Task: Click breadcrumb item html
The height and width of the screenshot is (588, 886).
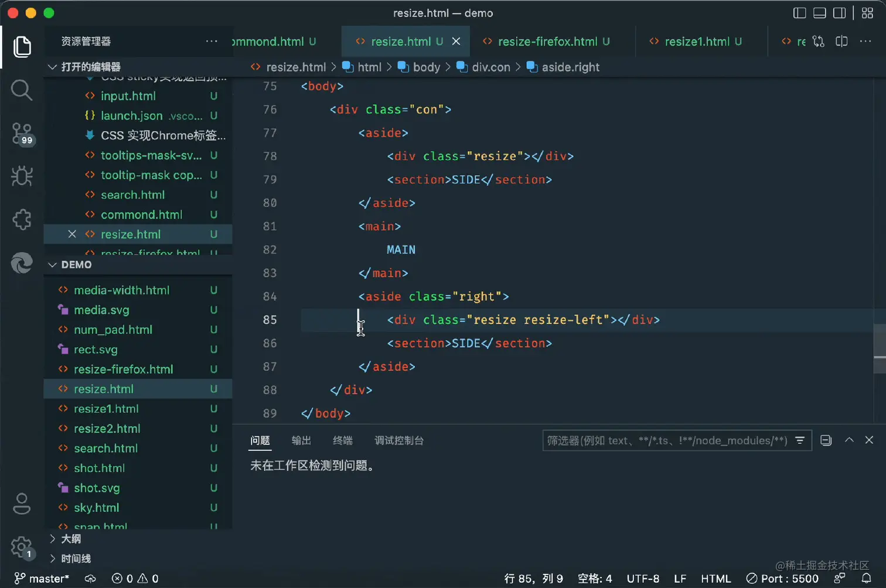Action: 362,67
